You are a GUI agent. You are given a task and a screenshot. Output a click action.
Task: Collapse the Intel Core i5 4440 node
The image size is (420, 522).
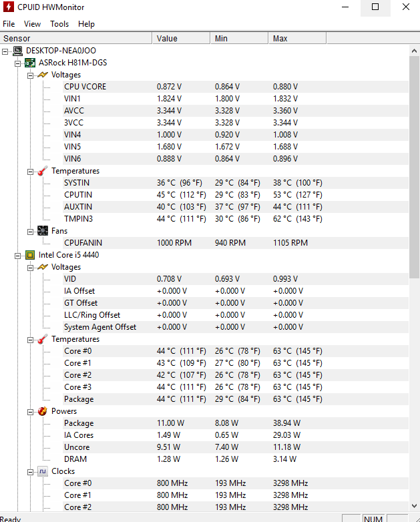point(17,256)
